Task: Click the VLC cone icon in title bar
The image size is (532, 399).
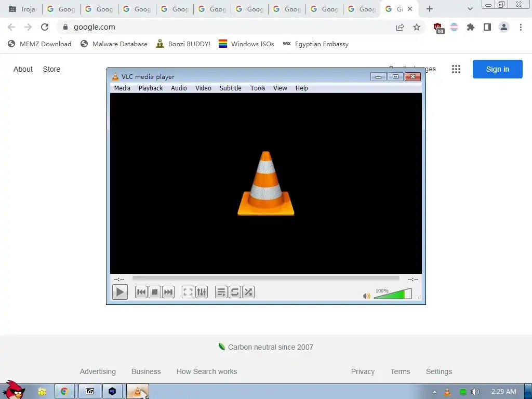Action: click(115, 77)
